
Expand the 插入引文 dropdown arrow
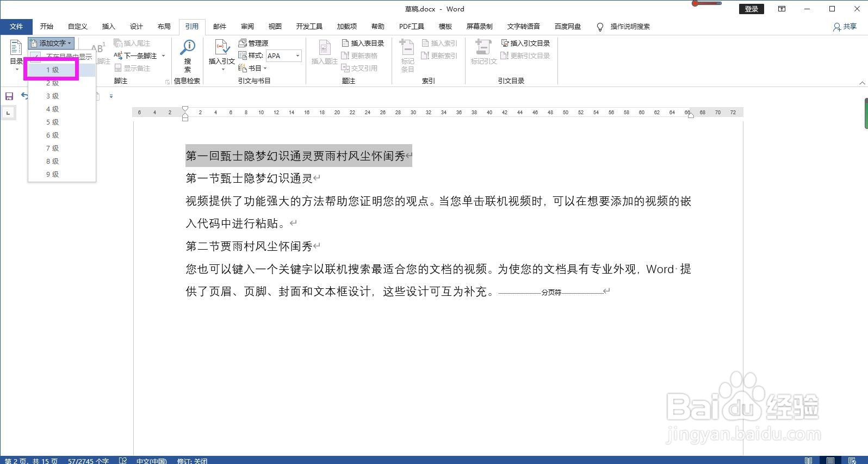[222, 69]
